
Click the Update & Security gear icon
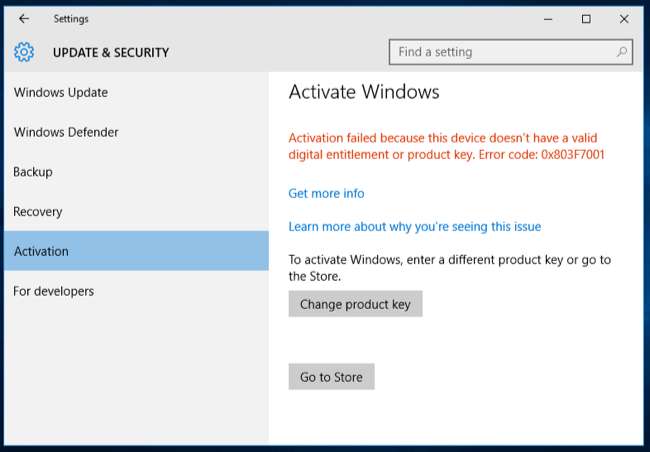[24, 52]
